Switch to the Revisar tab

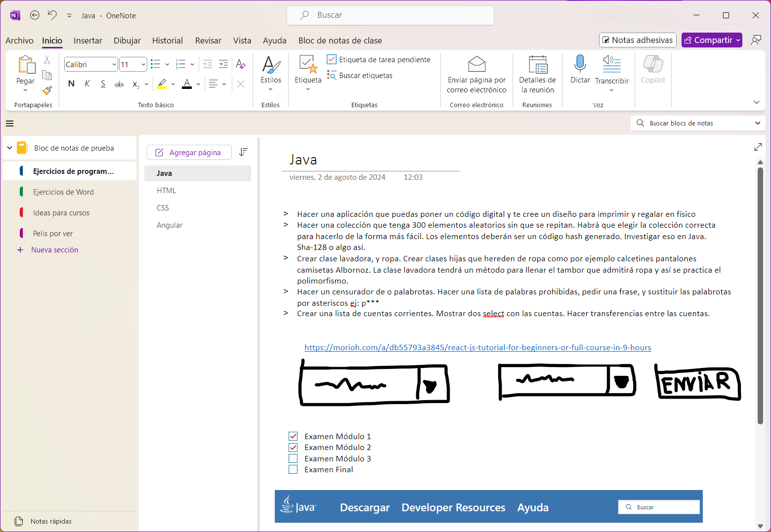[208, 41]
